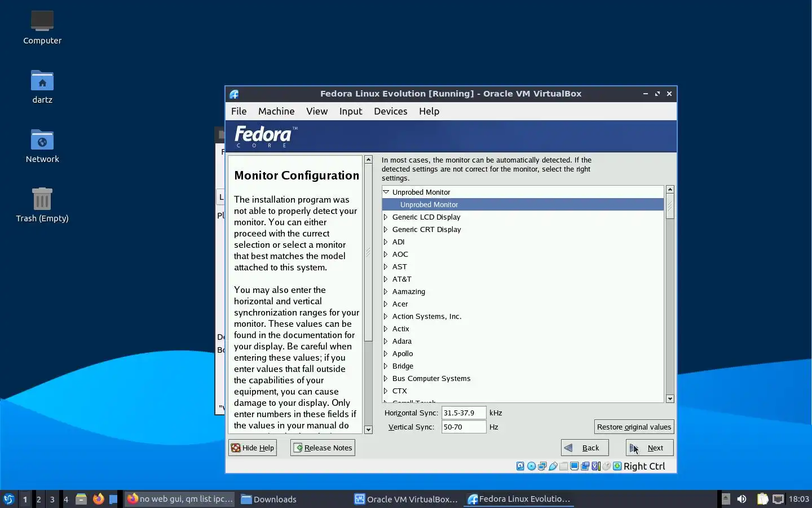Select the highlighted Unprobed Monitor entry
This screenshot has width=812, height=508.
[523, 204]
